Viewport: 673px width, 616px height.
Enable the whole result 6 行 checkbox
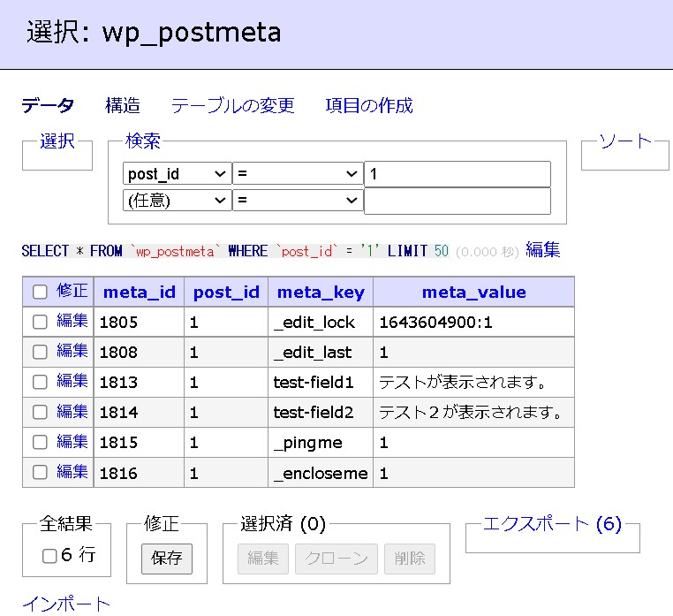click(x=50, y=556)
